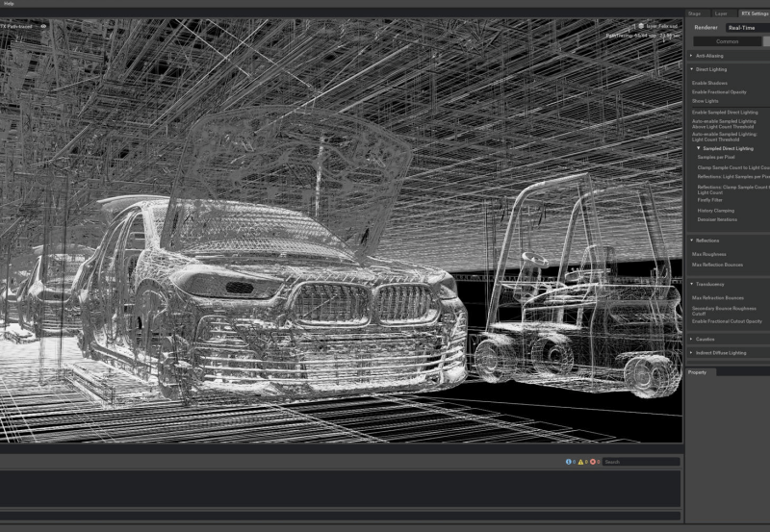Viewport: 770px width, 532px height.
Task: Open the Renderer Real-Time dropdown
Action: (748, 28)
